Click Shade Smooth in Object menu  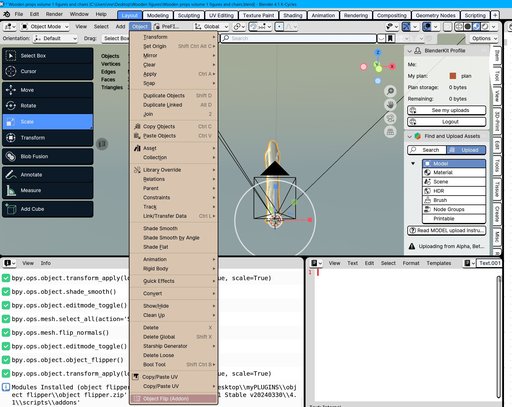coord(160,228)
